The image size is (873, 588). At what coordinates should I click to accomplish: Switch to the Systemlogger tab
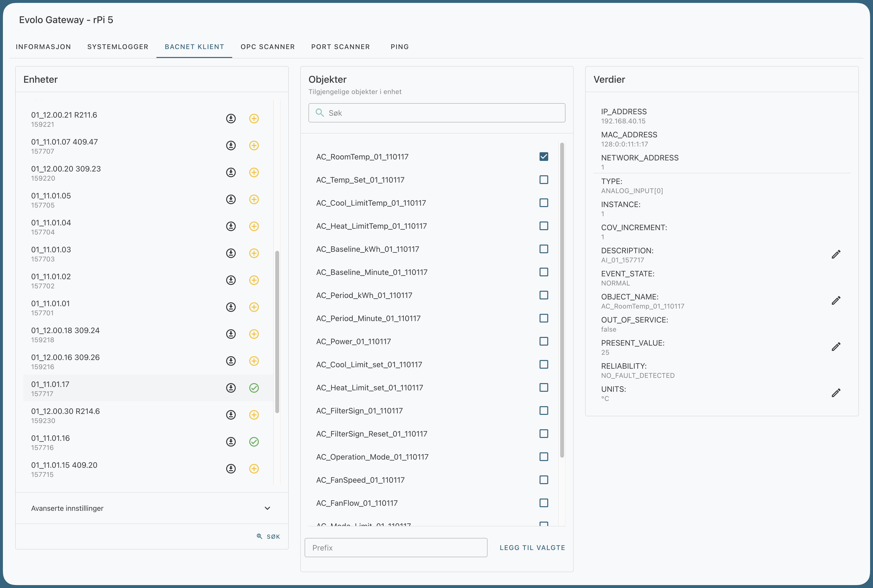[x=118, y=47]
